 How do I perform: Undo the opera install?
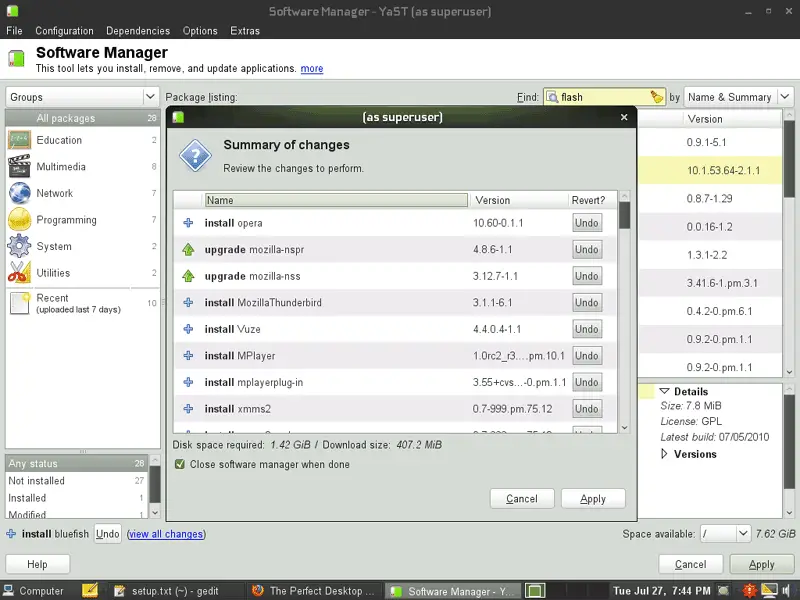587,223
